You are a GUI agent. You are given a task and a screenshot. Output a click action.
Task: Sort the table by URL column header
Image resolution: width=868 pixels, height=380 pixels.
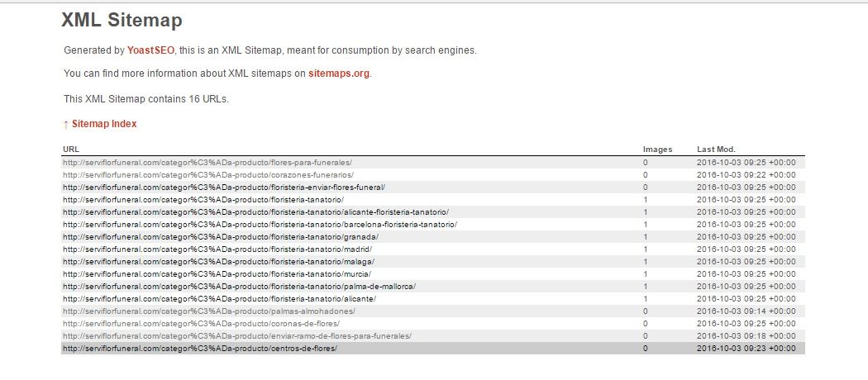point(71,150)
